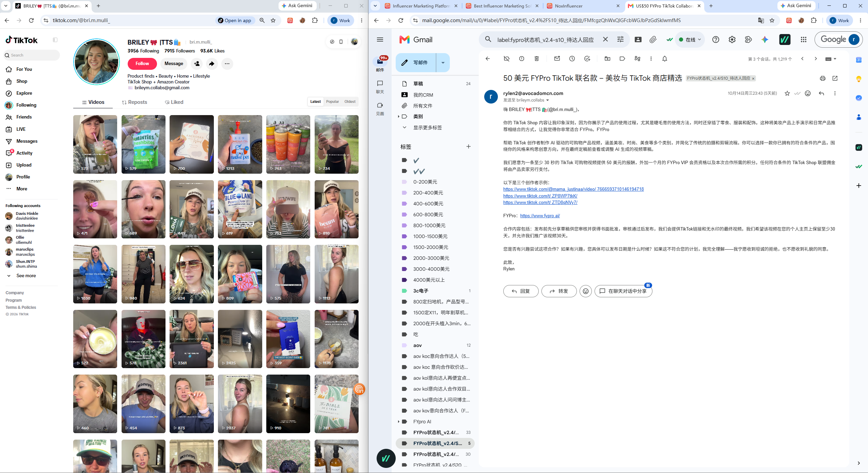The width and height of the screenshot is (868, 473).
Task: Open Explore in TikTok sidebar
Action: [24, 93]
